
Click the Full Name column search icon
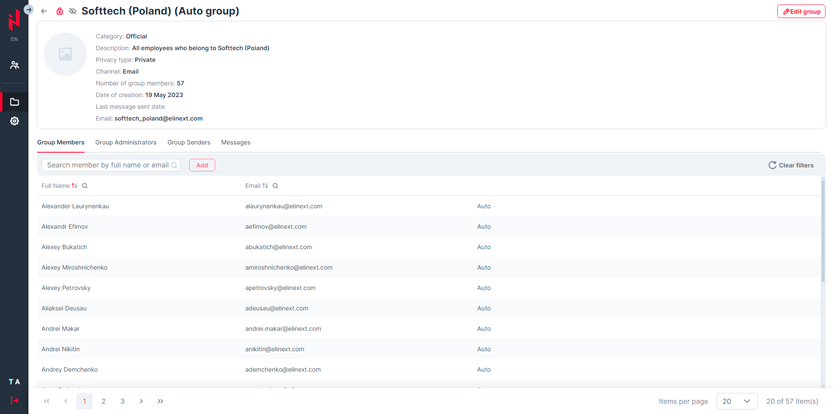[85, 186]
